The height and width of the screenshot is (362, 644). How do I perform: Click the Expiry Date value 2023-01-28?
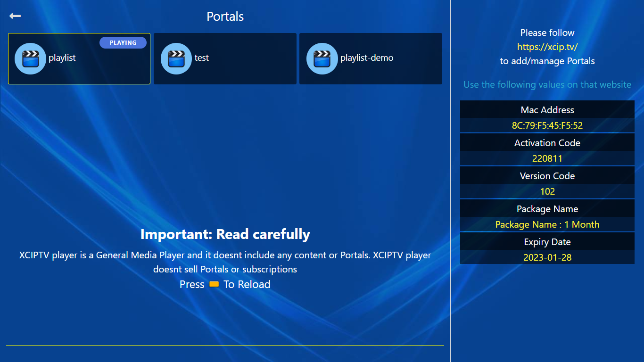(547, 257)
